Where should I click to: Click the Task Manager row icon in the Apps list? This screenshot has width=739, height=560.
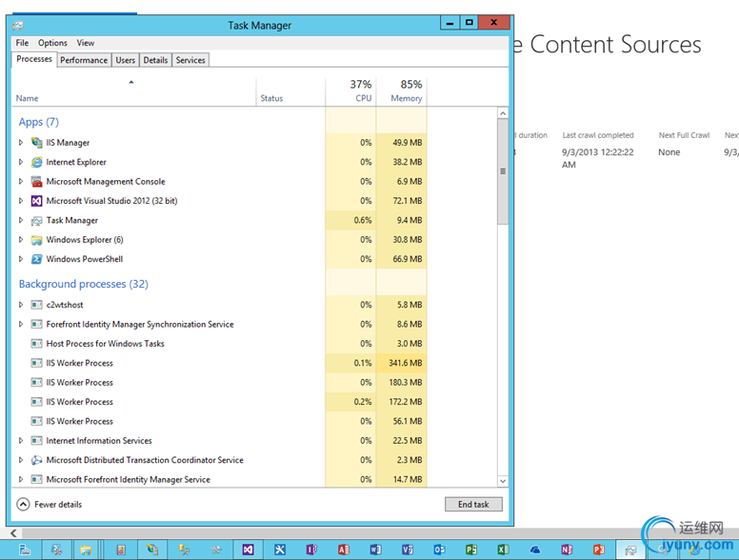36,221
